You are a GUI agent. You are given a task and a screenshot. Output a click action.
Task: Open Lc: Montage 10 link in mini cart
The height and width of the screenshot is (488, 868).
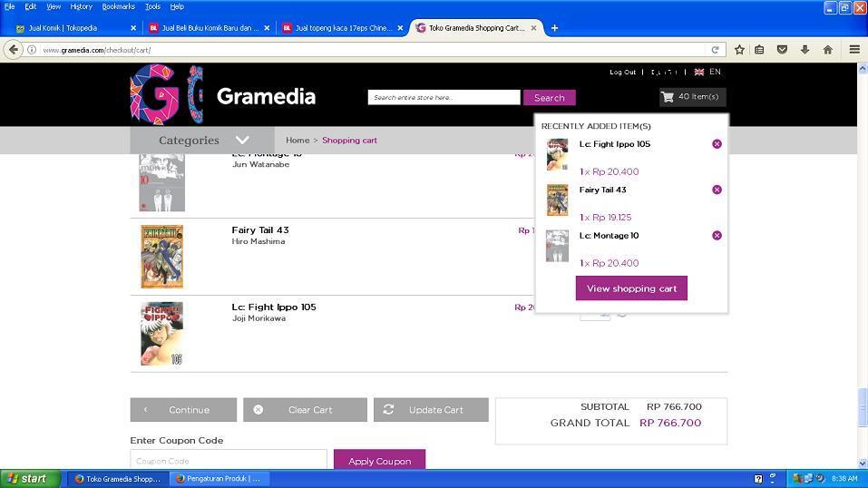pos(609,236)
